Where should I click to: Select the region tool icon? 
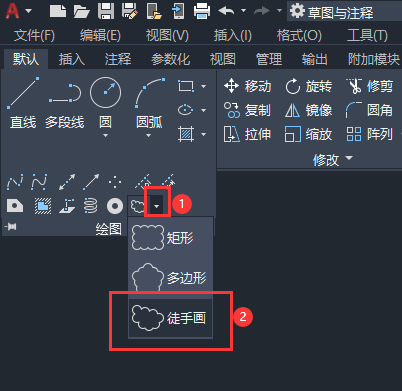15,206
